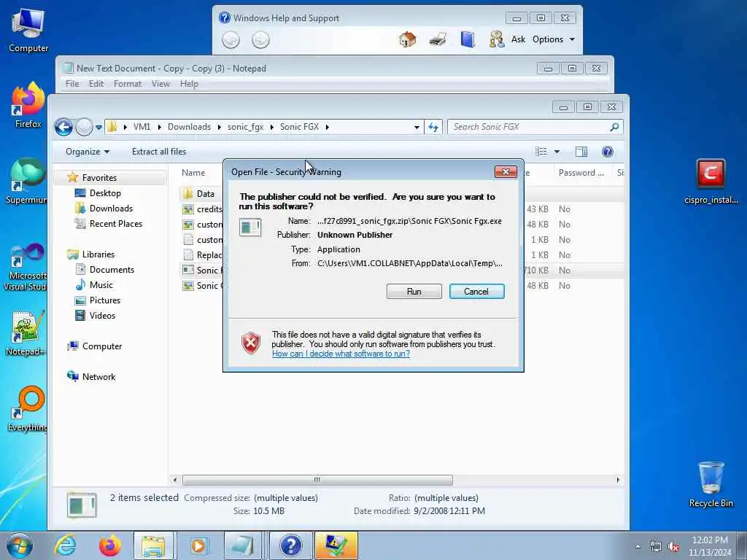Open the Music library
This screenshot has height=560, width=747.
101,285
